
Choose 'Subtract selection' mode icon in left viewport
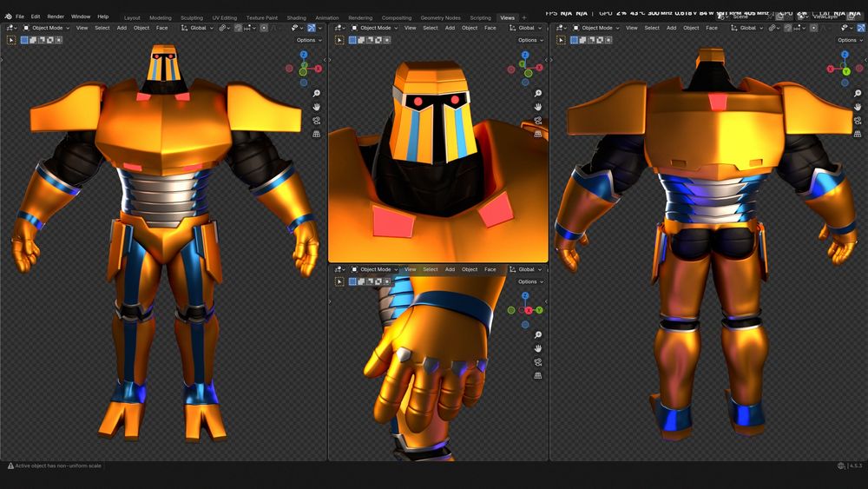coord(41,40)
